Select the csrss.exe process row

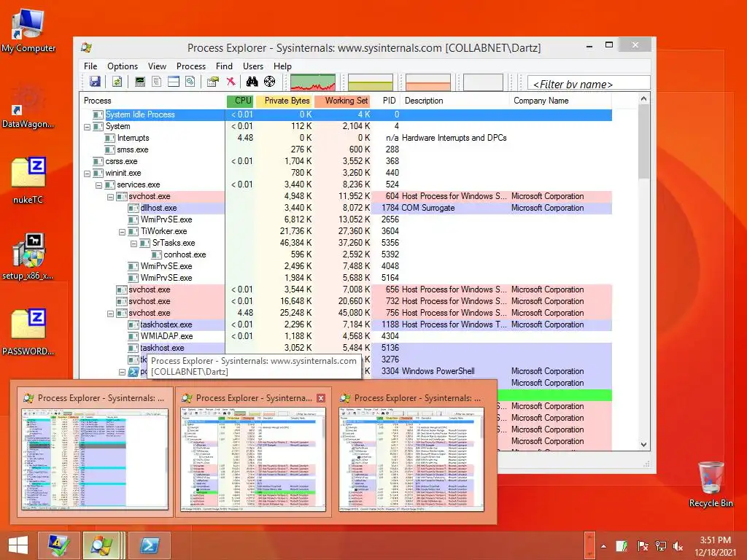(x=346, y=161)
